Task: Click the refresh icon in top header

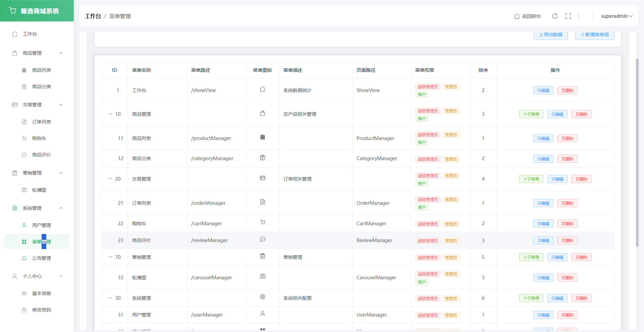Action: click(555, 16)
